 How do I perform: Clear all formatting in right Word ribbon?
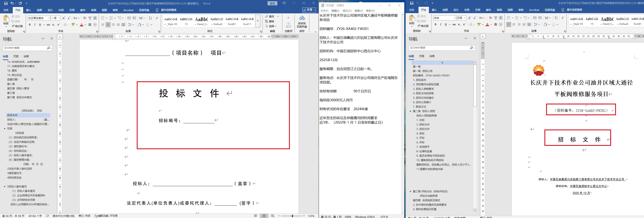pyautogui.click(x=490, y=18)
